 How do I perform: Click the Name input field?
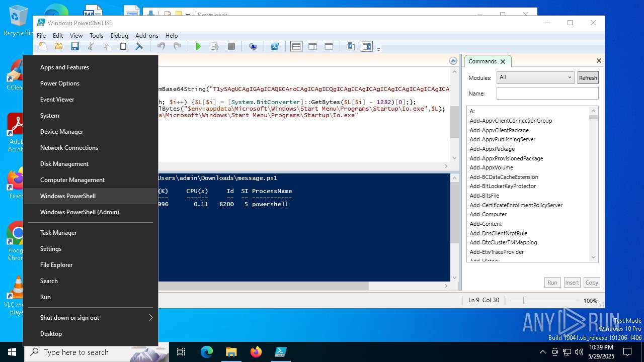(x=547, y=93)
